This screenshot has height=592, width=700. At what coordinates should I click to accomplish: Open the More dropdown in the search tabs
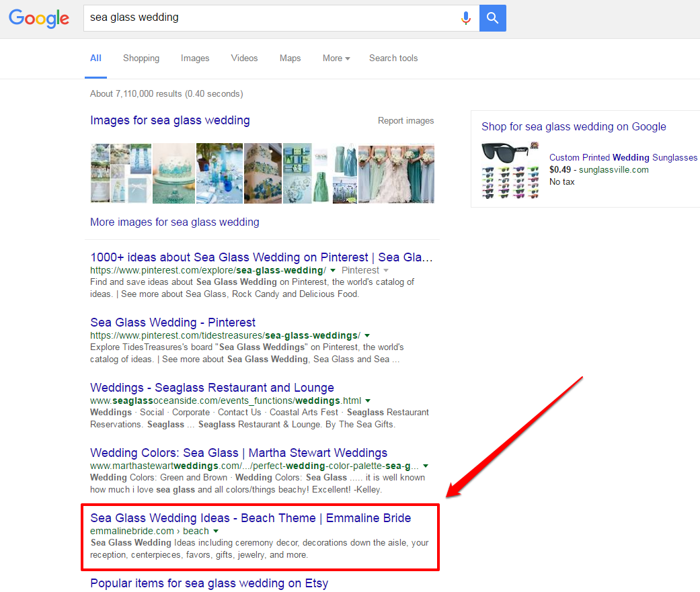click(336, 58)
